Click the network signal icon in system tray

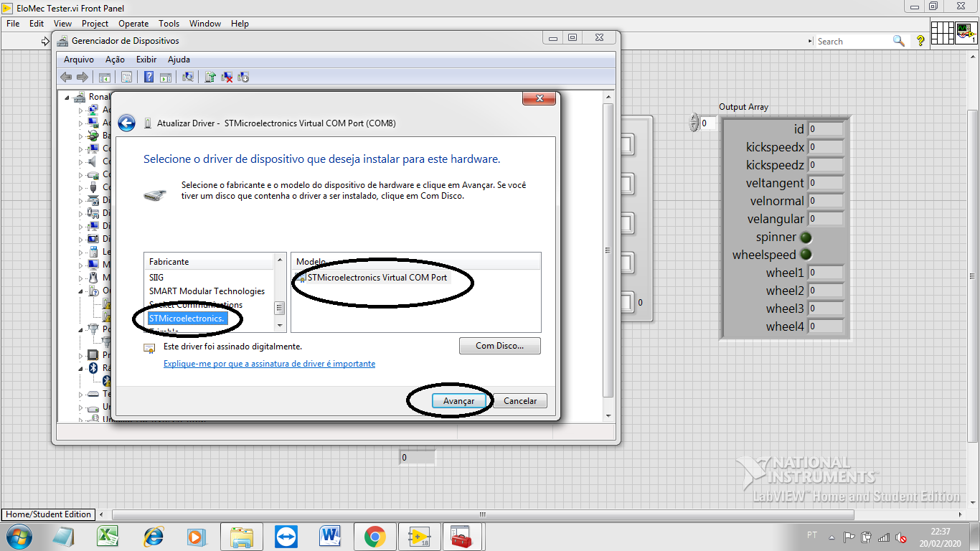pos(884,537)
